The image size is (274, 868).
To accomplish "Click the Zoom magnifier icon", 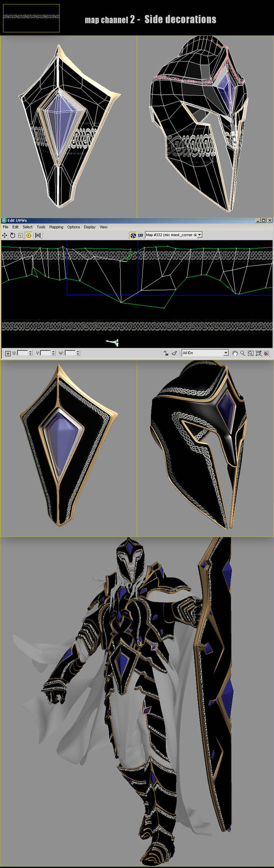I will pos(243,353).
